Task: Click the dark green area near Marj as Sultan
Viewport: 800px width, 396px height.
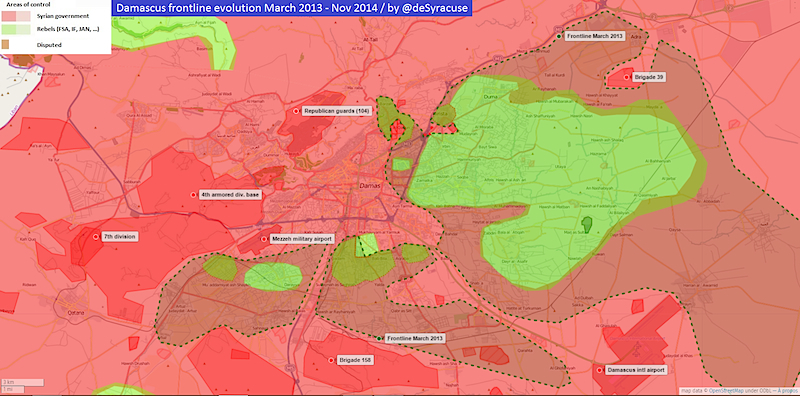Action: pyautogui.click(x=587, y=224)
